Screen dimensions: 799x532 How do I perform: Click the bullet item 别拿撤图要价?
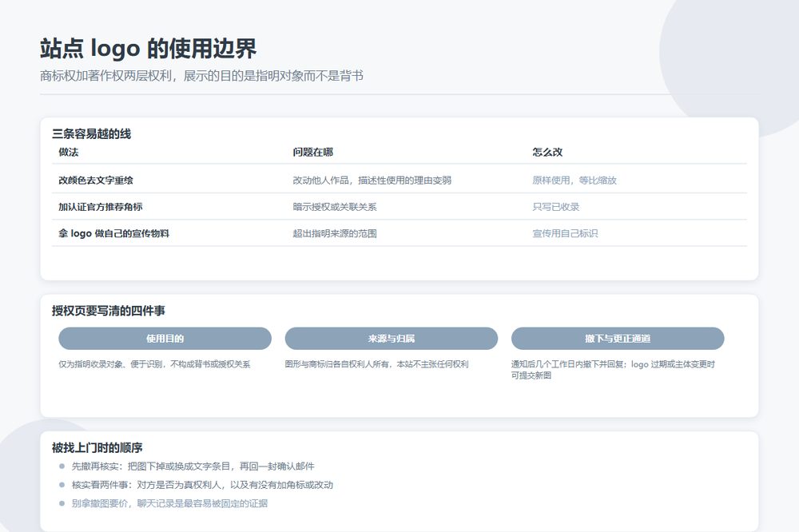[169, 503]
